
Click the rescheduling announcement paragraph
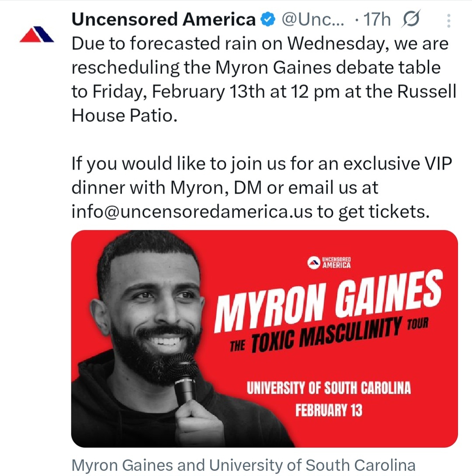point(262,79)
